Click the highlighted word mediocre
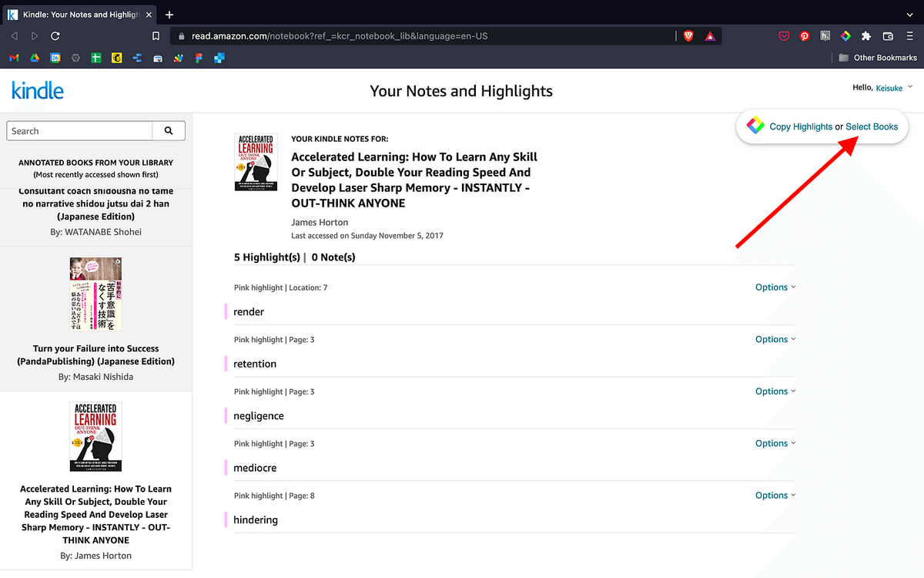The image size is (924, 578). pyautogui.click(x=255, y=468)
